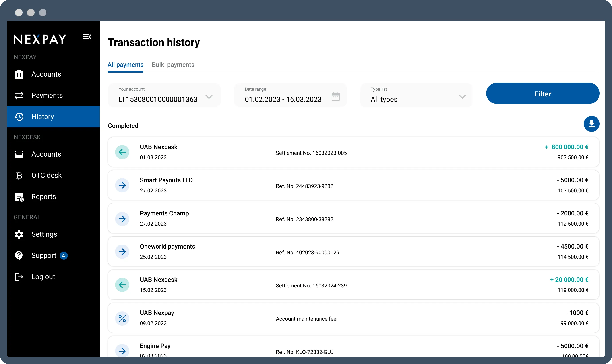Select account LT153080010000001363 field

pos(164,95)
